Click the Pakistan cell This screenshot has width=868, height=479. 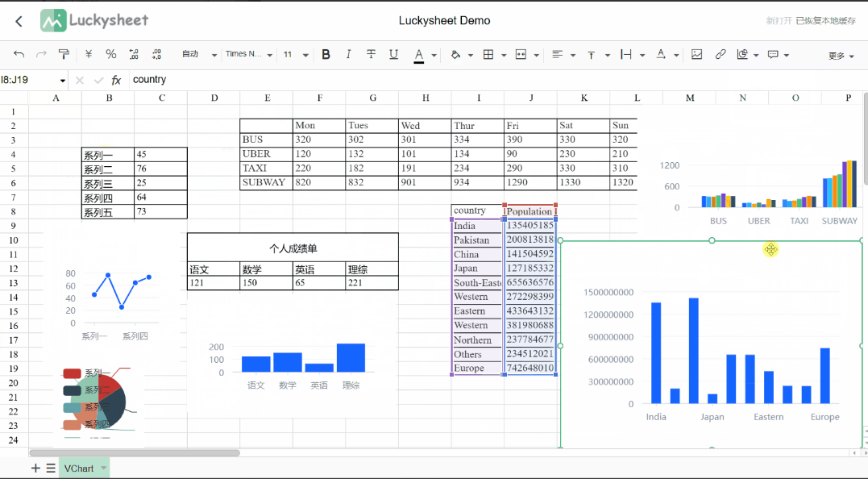[477, 240]
